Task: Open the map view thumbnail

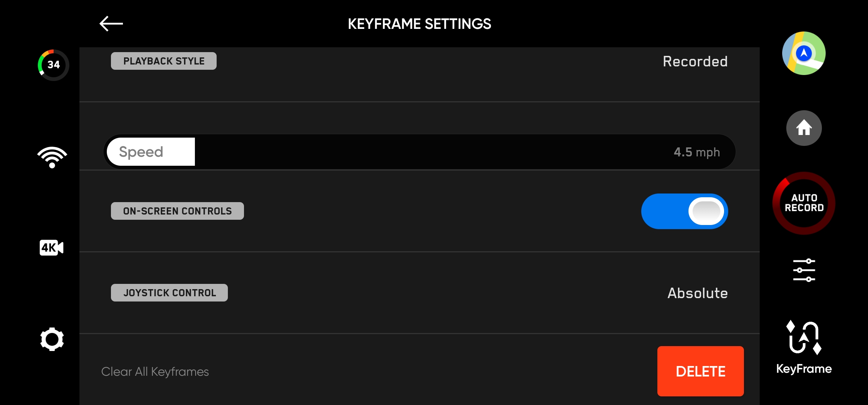Action: point(804,54)
